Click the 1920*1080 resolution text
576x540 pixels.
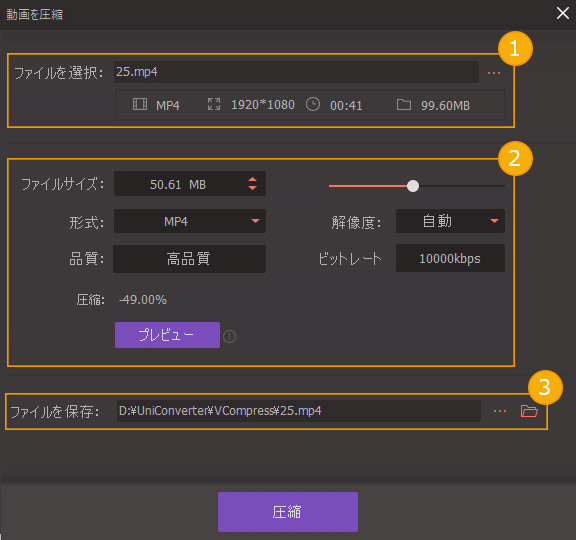[263, 105]
